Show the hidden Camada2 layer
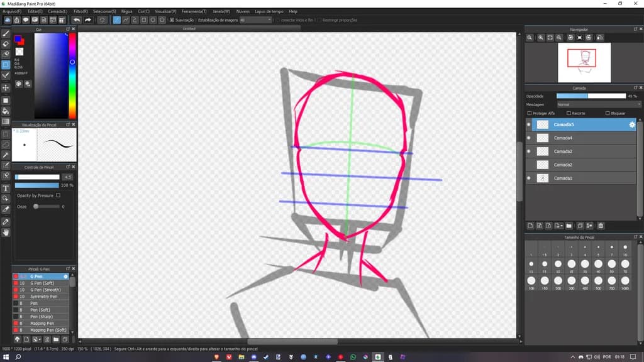This screenshot has height=362, width=644. (x=529, y=165)
